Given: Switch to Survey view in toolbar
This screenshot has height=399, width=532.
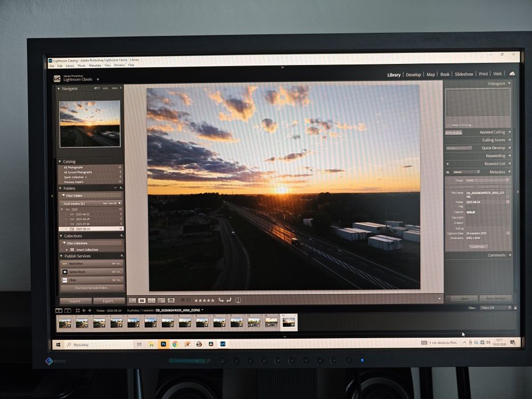Looking at the screenshot, I should (161, 300).
